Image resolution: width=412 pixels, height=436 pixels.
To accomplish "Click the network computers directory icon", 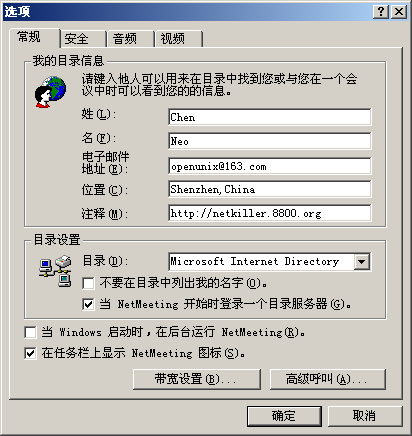I will [55, 271].
